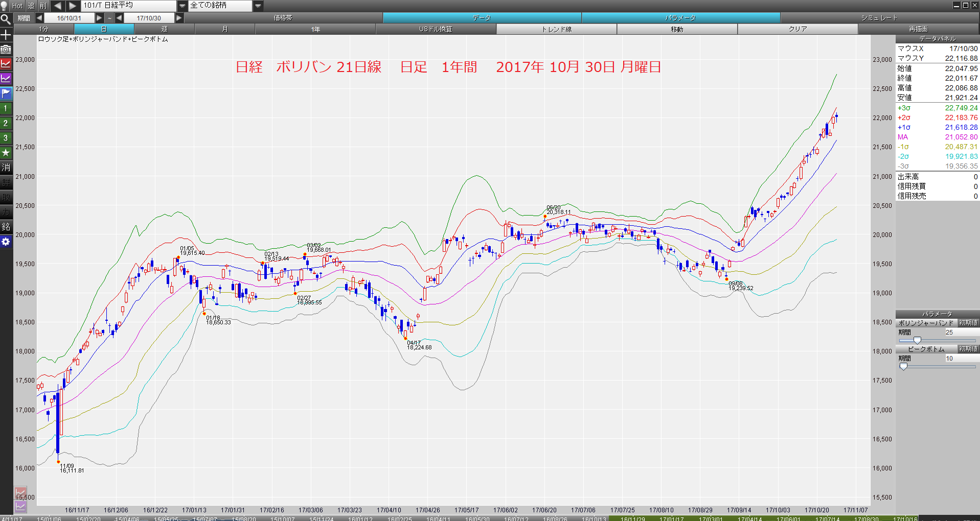Go to next stock with right arrow
The image size is (980, 521).
73,6
